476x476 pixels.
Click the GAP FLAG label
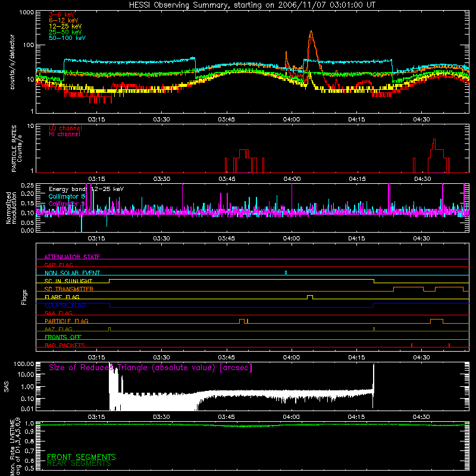click(58, 265)
